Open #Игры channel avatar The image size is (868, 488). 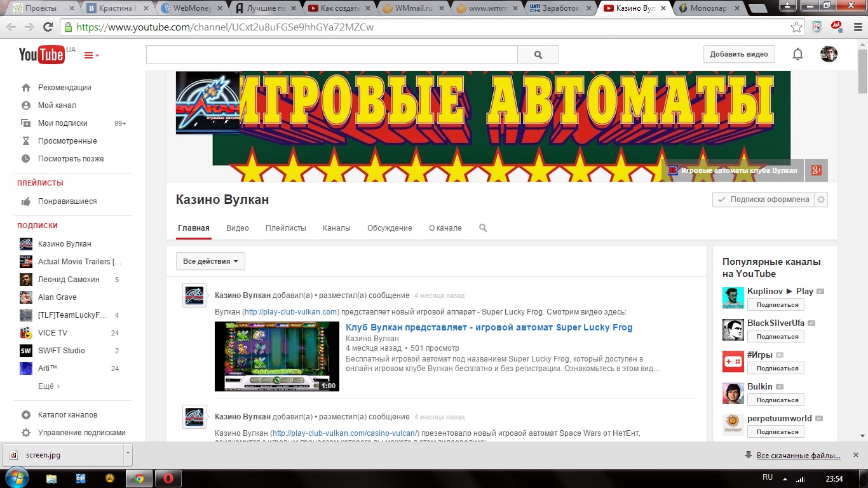(733, 362)
